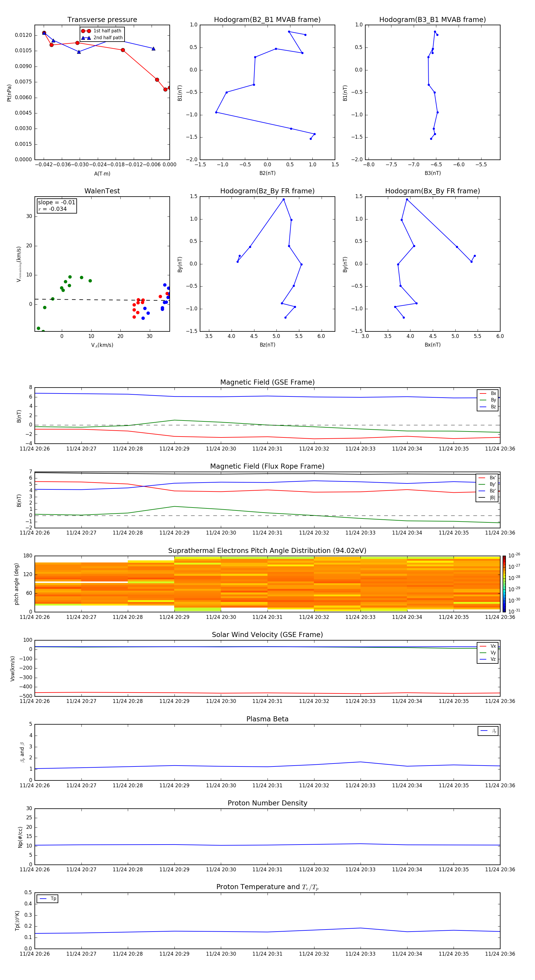This screenshot has width=535, height=980.
Task: Click the "Tp" temperature legend entry
Action: coord(48,899)
